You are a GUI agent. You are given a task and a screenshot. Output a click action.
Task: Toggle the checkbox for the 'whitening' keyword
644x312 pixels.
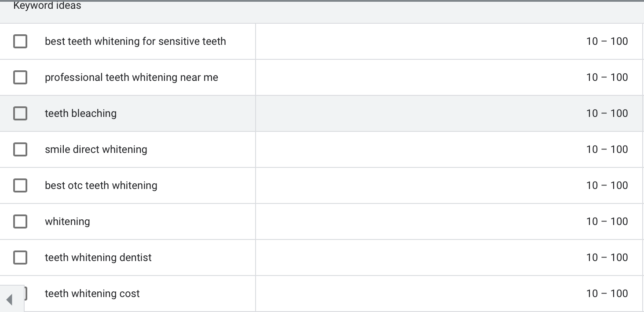(x=20, y=221)
